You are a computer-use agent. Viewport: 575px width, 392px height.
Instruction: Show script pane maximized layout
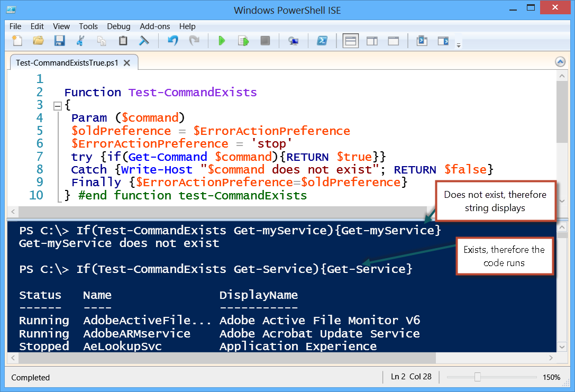(393, 41)
